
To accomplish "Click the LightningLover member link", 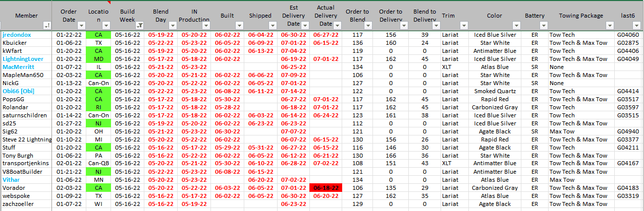I will [x=22, y=59].
